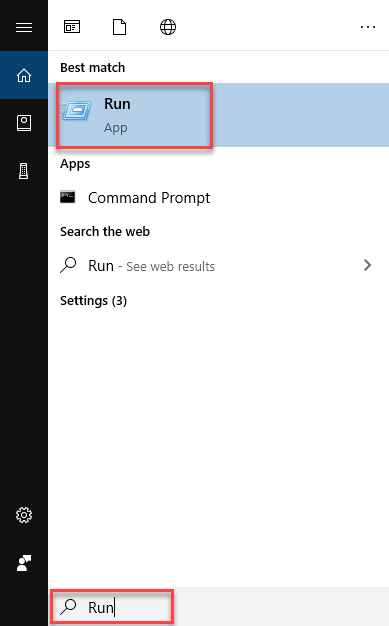The height and width of the screenshot is (626, 389).
Task: Click the Command Prompt icon
Action: pos(67,197)
